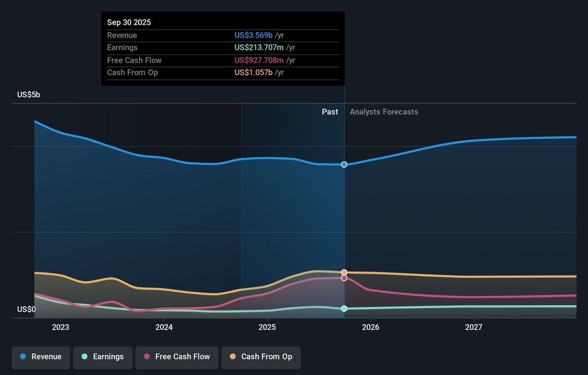Toggle the Free Cash Flow legend item
Image resolution: width=588 pixels, height=375 pixels.
177,357
